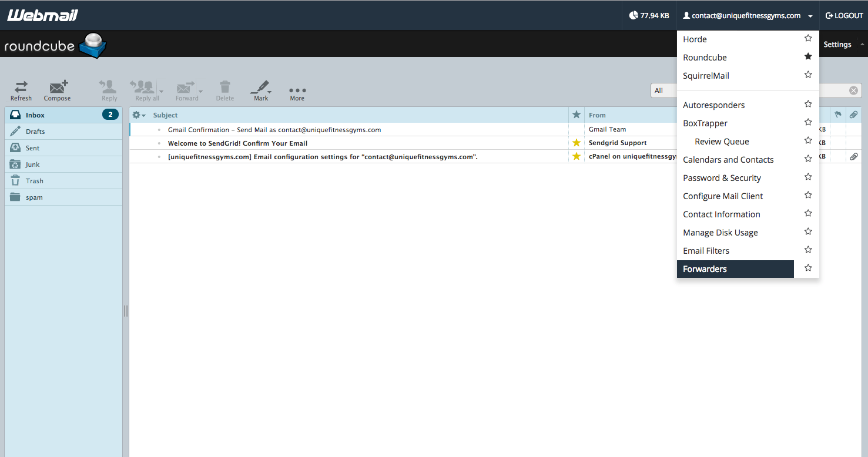Select the Trash folder

[63, 181]
